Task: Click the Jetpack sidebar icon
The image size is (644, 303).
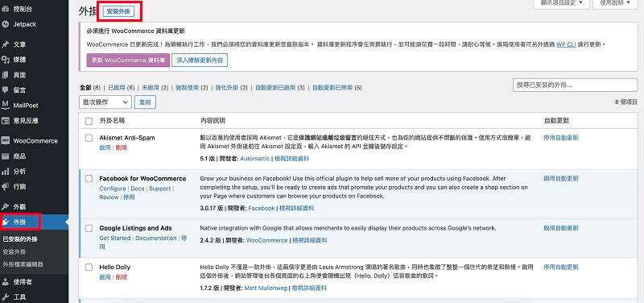Action: click(x=6, y=24)
